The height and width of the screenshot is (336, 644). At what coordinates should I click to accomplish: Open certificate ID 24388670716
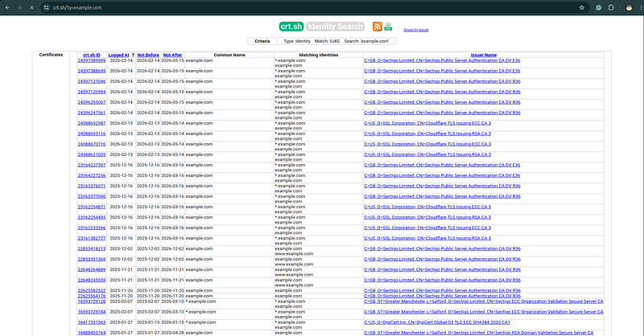92,144
